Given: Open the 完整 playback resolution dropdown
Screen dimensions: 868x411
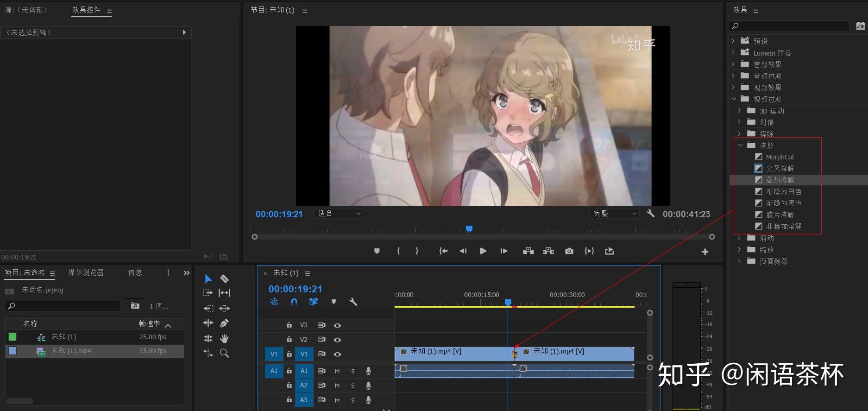Looking at the screenshot, I should pyautogui.click(x=614, y=214).
